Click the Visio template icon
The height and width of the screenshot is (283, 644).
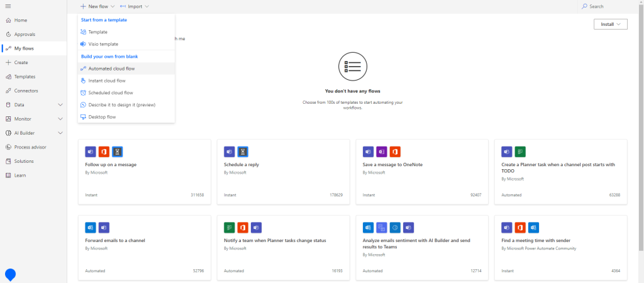pyautogui.click(x=84, y=44)
